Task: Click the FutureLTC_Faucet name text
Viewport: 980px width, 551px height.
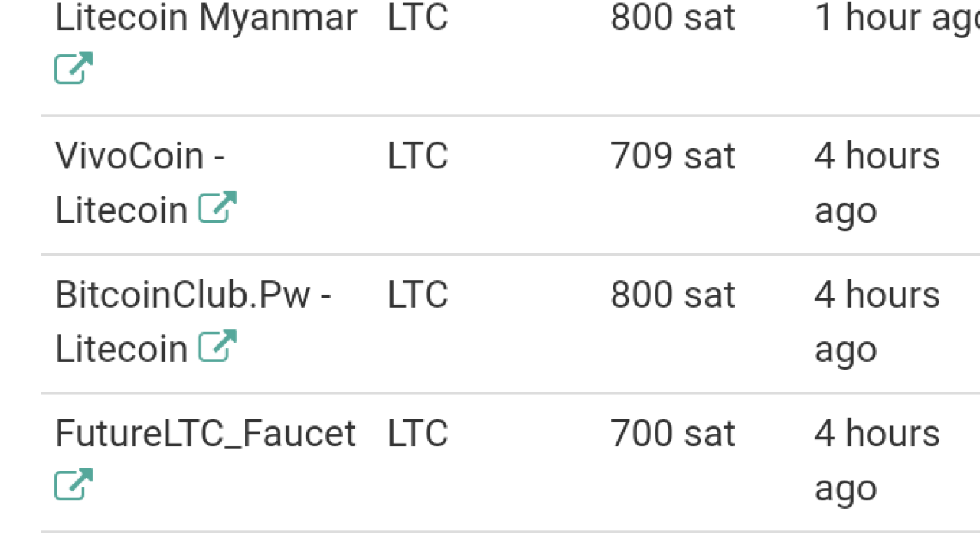Action: [x=205, y=434]
